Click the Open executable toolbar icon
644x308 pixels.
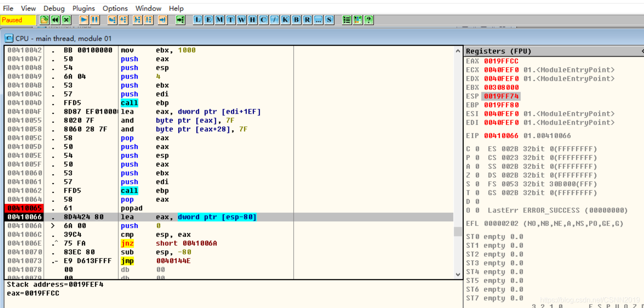(x=44, y=20)
